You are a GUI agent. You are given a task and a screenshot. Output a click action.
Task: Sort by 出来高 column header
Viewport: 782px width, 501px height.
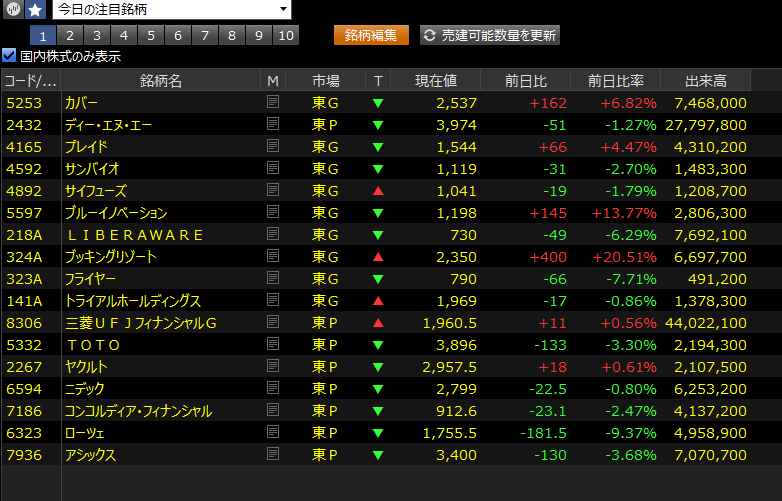706,80
